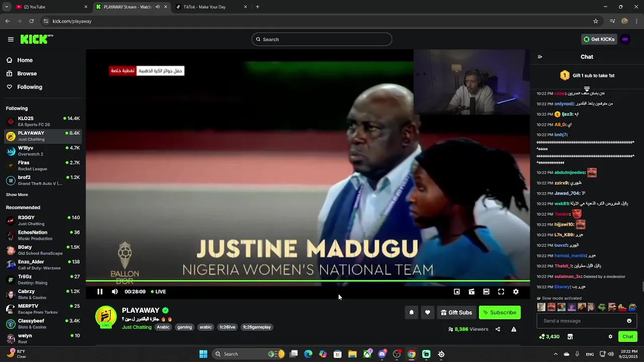The image size is (644, 362).
Task: Click the green Subscribe button
Action: point(500,312)
